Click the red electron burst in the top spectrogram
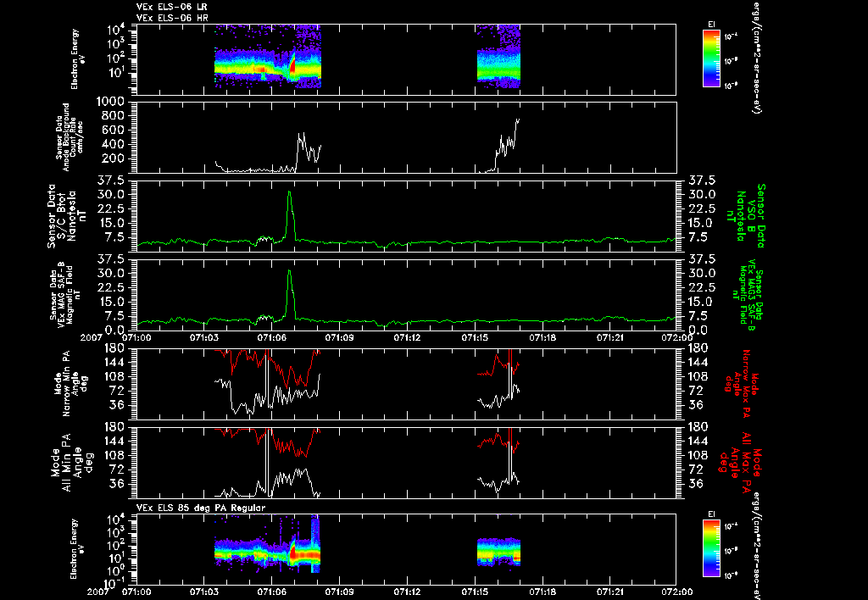Viewport: 868px width, 600px height. tap(293, 64)
